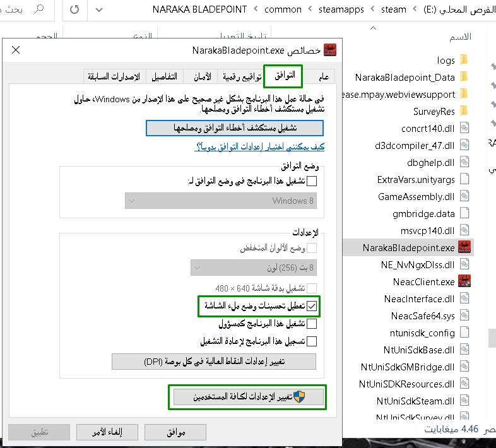Click the Naraka icon in properties title bar
Viewport: 496px width, 448px height.
click(330, 50)
